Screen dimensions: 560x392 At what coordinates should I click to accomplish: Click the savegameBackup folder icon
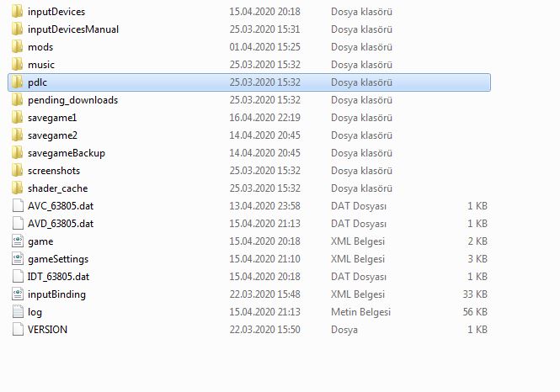[x=17, y=152]
